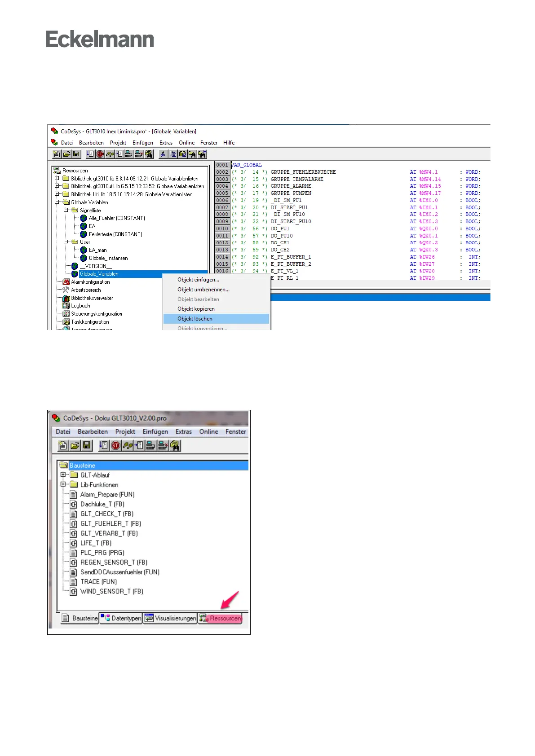The width and height of the screenshot is (535, 756).
Task: Click footsteps single-step icon in Doku GLT3010 window
Action: click(128, 445)
